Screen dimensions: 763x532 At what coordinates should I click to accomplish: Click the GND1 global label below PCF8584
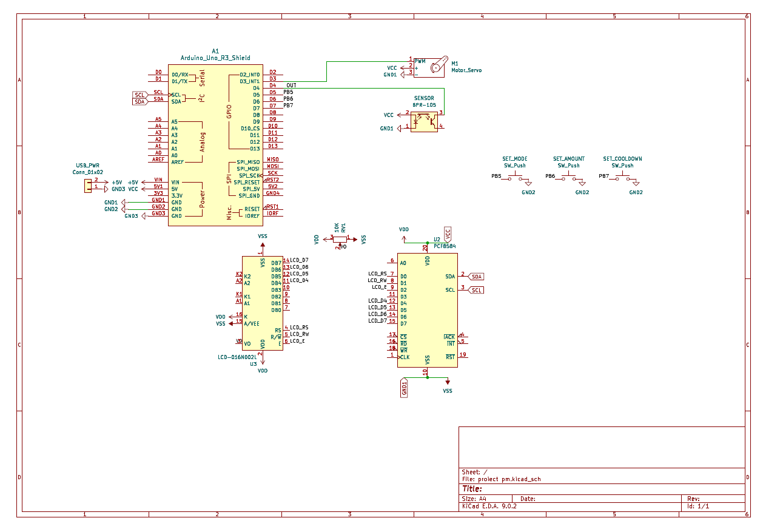coord(405,388)
